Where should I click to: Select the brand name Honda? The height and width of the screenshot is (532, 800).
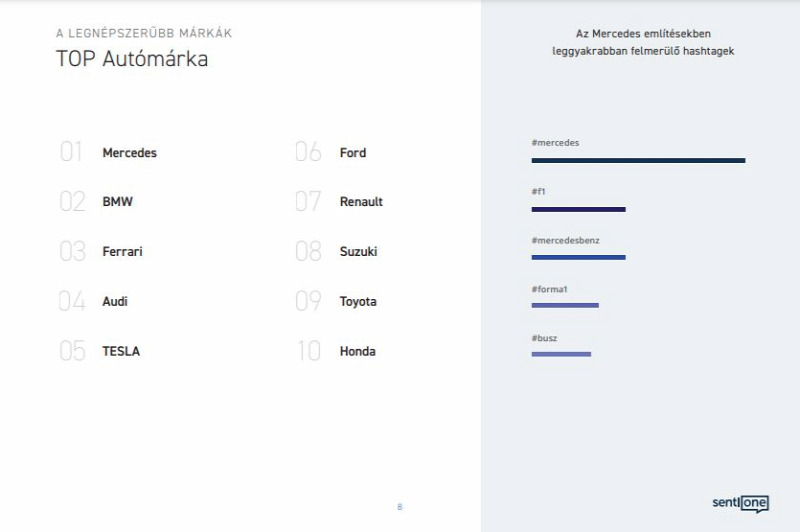358,351
